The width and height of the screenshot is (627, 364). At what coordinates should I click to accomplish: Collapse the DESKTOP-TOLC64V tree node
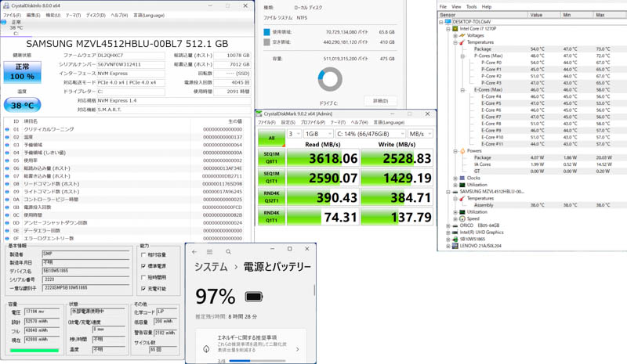click(442, 22)
